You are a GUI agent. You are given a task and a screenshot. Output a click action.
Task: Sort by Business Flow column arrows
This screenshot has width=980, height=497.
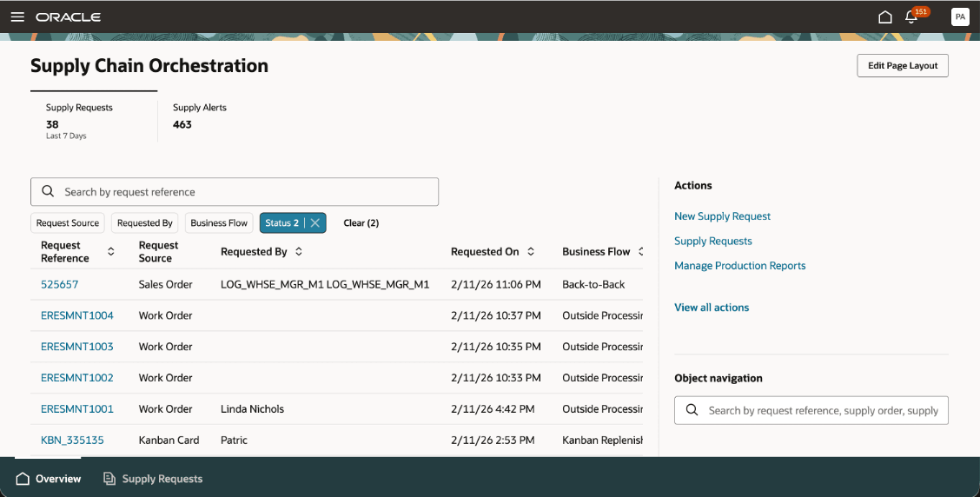640,251
